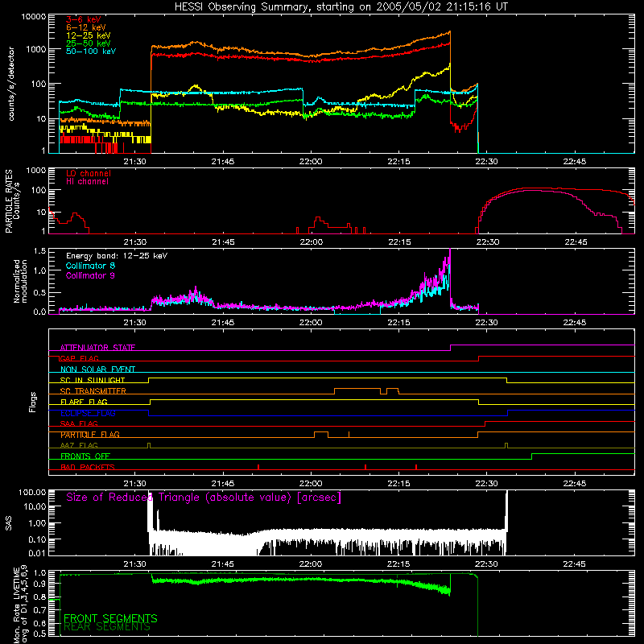
Task: Click the 22:00 tick under the counts plot
Action: tap(311, 162)
